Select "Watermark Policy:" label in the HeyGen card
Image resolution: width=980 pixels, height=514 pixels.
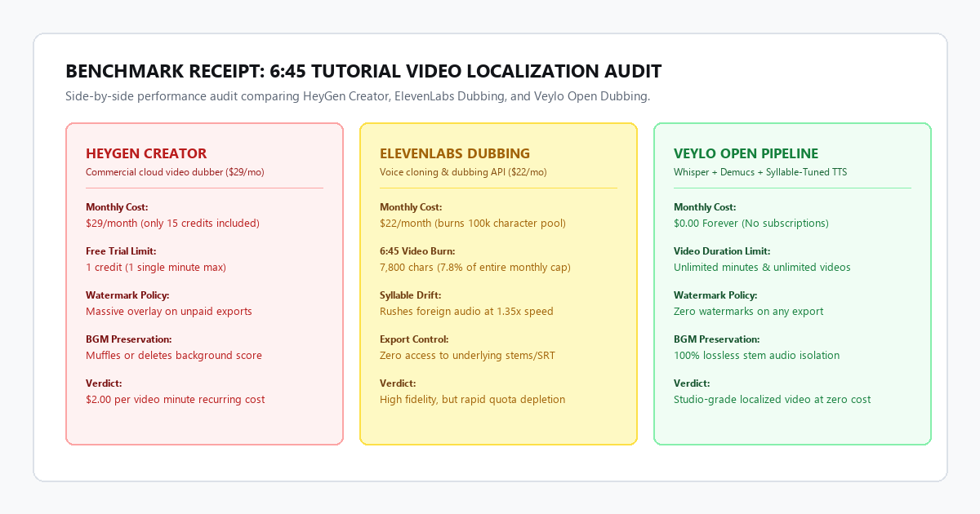point(127,295)
